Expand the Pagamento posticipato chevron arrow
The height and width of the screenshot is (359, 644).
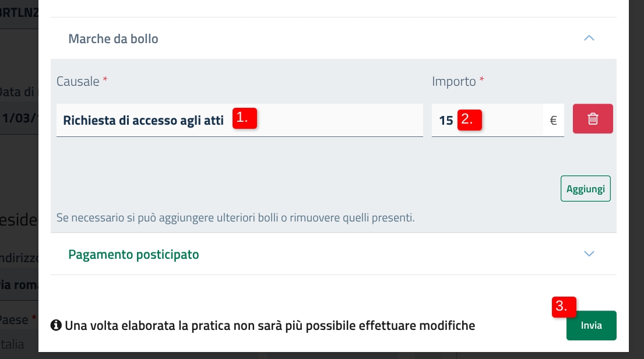click(x=589, y=254)
